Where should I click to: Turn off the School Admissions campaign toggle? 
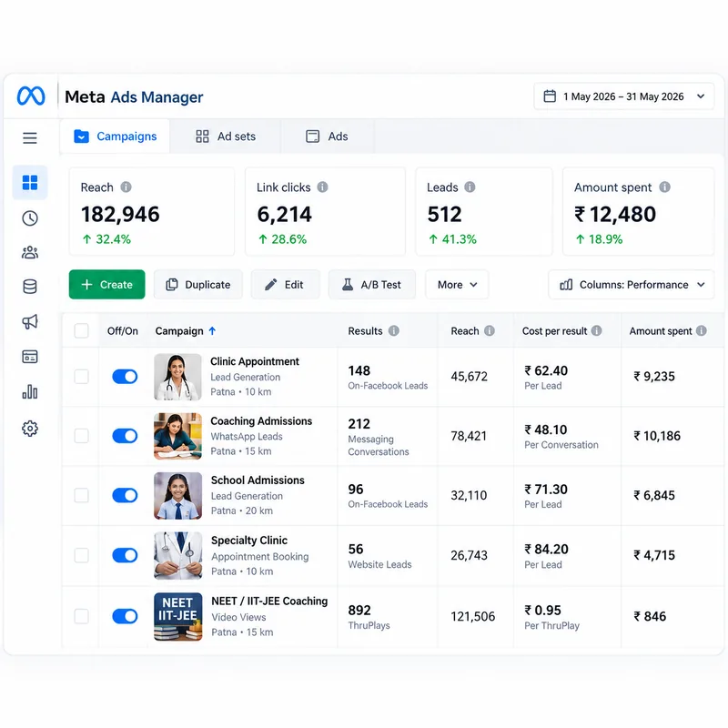[125, 495]
